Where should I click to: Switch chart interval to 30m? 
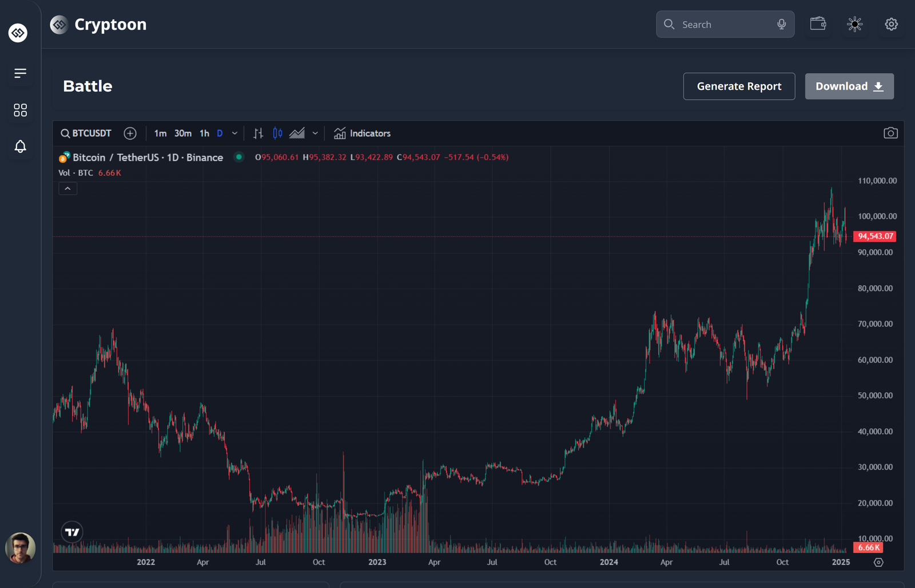click(x=183, y=133)
